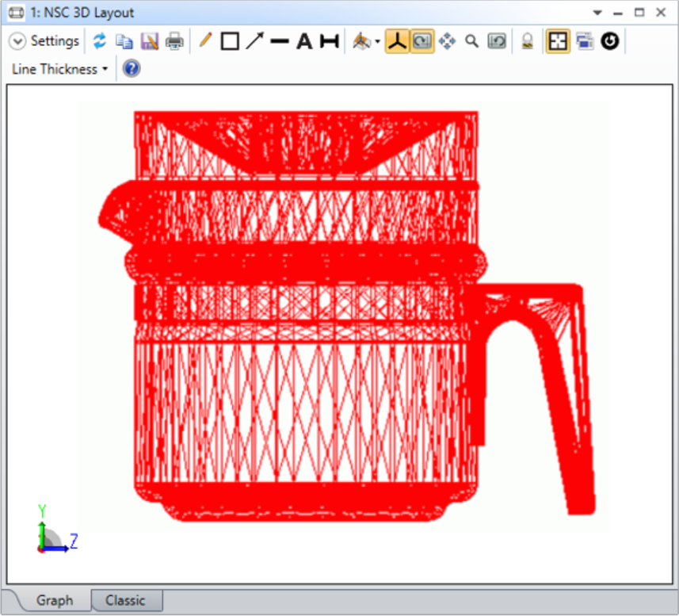Screen dimensions: 679x616
Task: Switch to the Classic tab
Action: click(126, 600)
